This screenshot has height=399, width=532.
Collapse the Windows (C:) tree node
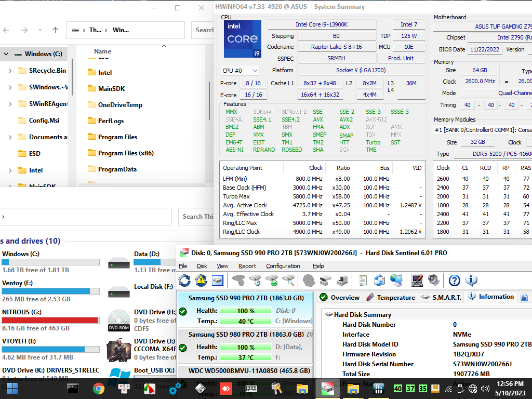[6, 54]
